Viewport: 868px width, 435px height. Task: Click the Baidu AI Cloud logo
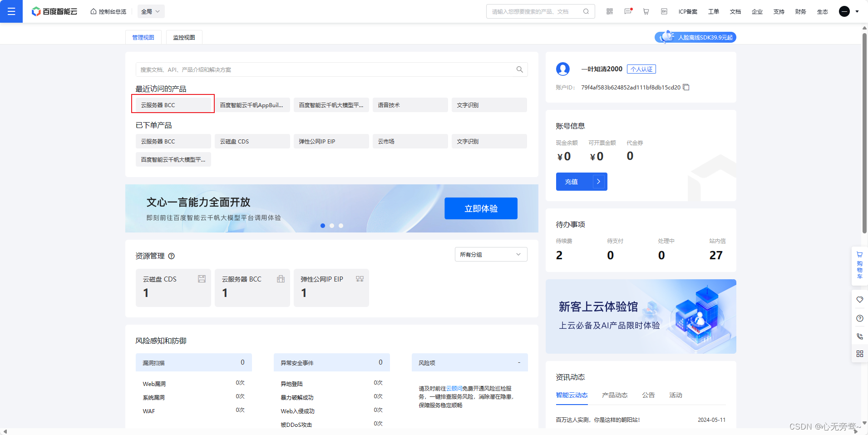click(x=54, y=11)
